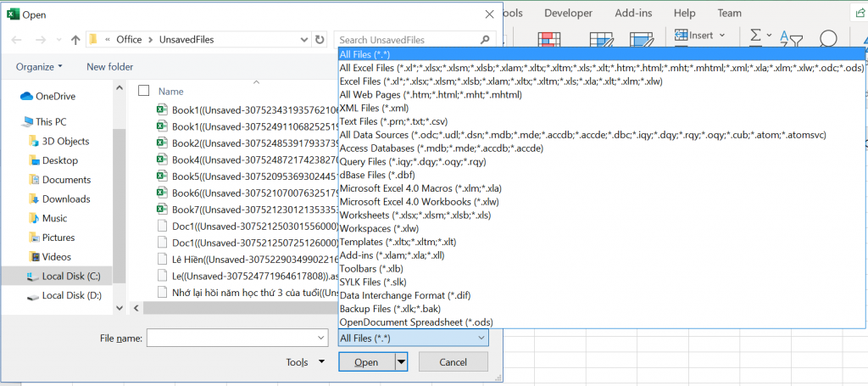Open the Developer ribbon tab

(x=568, y=13)
